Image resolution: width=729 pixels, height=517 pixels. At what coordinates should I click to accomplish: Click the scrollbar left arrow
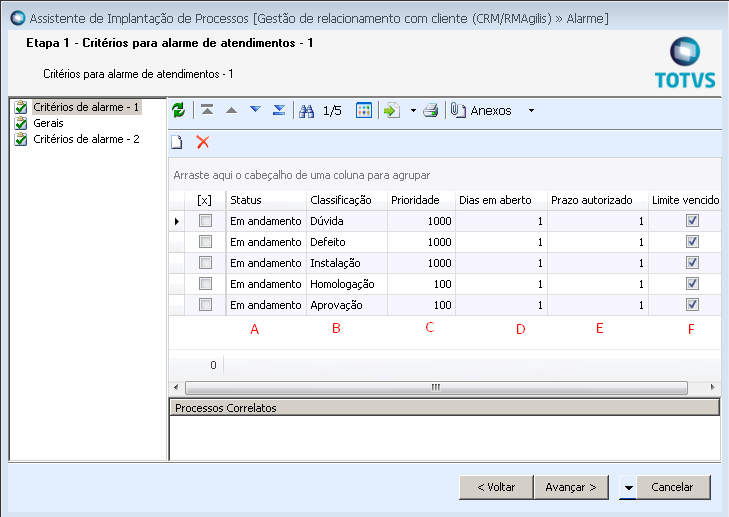[176, 387]
